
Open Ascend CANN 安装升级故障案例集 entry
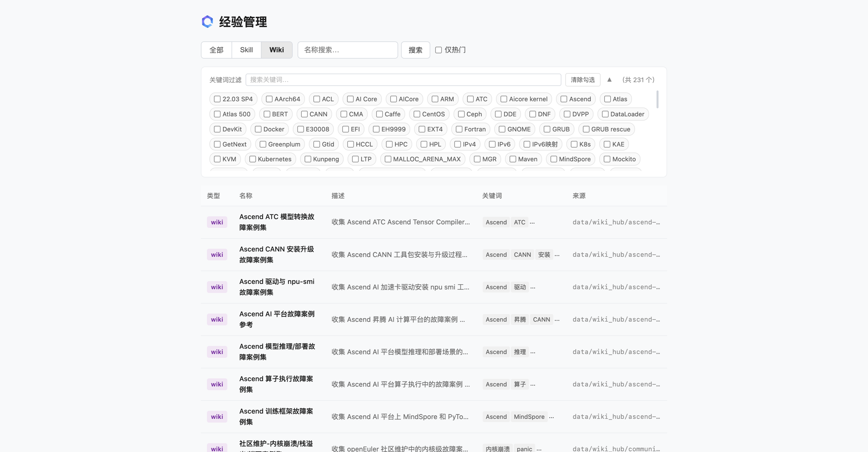tap(277, 255)
